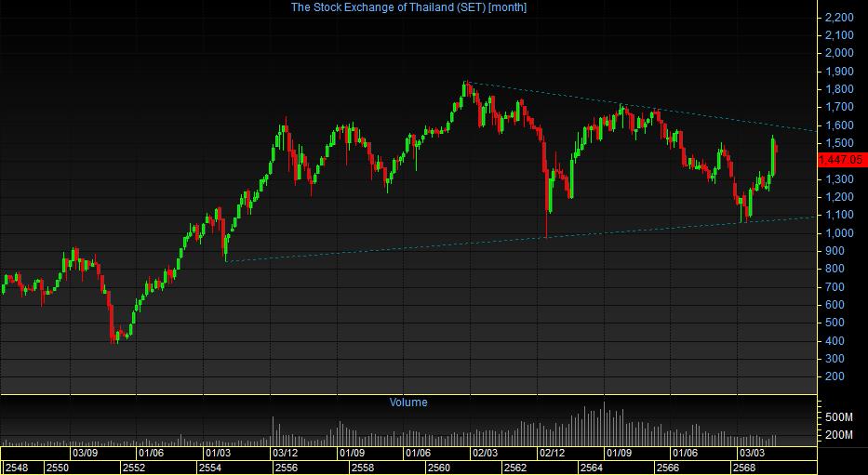The width and height of the screenshot is (868, 475).
Task: Click the 1,000 price axis label
Action: [838, 232]
